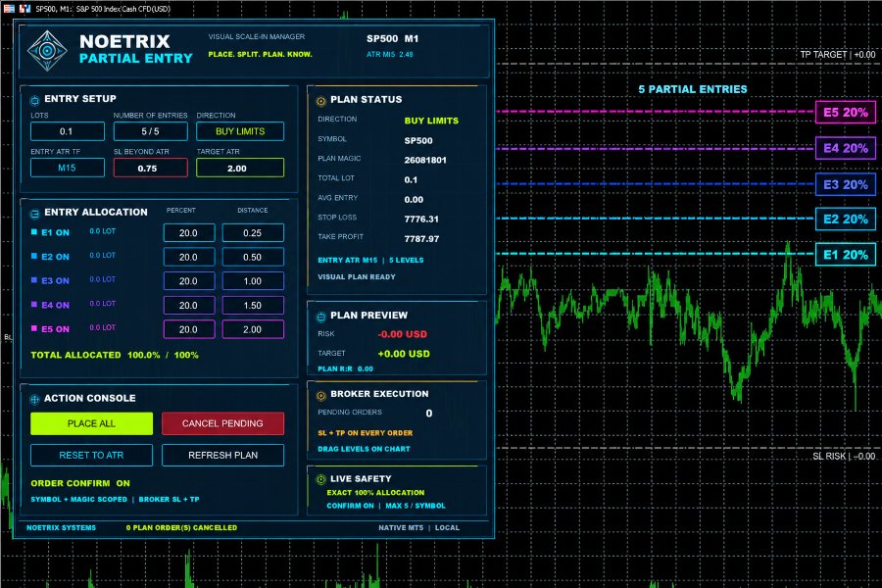The image size is (882, 588).
Task: Select the E4 20% chart level label
Action: (x=846, y=149)
